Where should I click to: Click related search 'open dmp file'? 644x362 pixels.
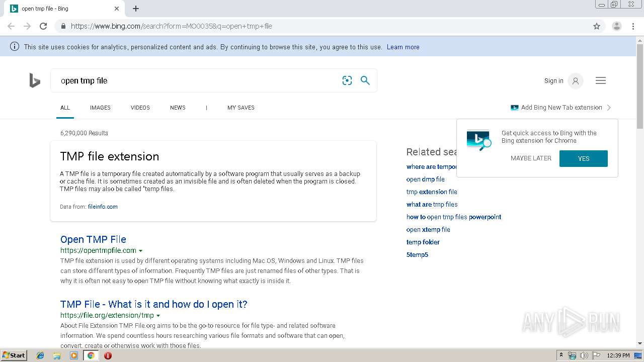click(426, 179)
